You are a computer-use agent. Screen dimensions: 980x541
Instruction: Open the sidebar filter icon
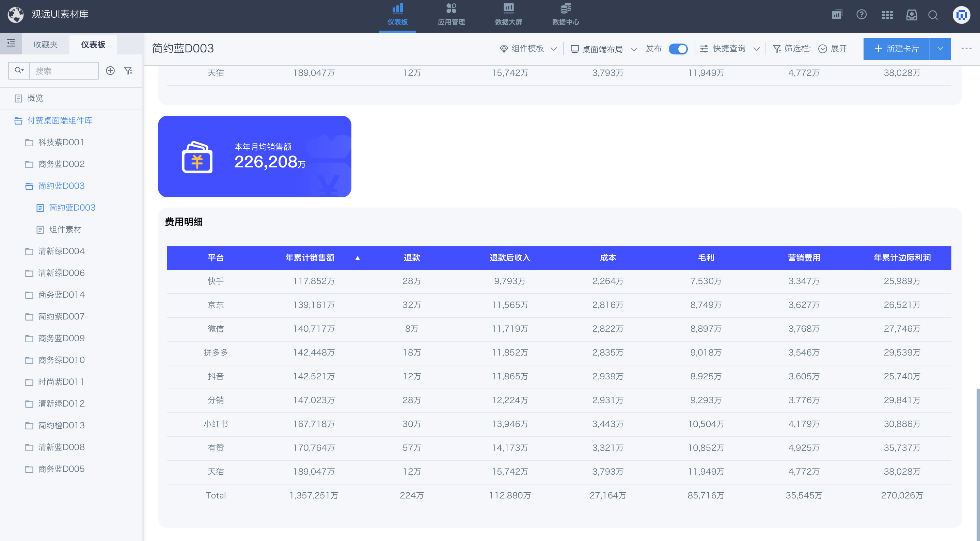click(128, 71)
